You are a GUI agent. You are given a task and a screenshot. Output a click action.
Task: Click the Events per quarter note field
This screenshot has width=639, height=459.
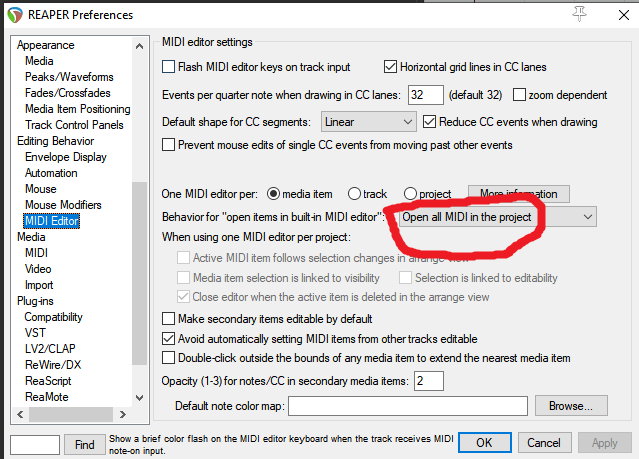[425, 95]
